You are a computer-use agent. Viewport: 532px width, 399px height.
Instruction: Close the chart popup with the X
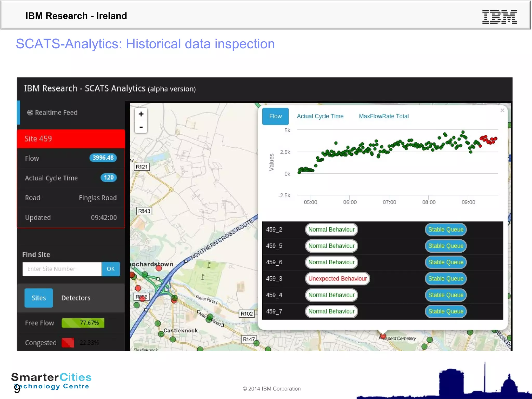502,110
